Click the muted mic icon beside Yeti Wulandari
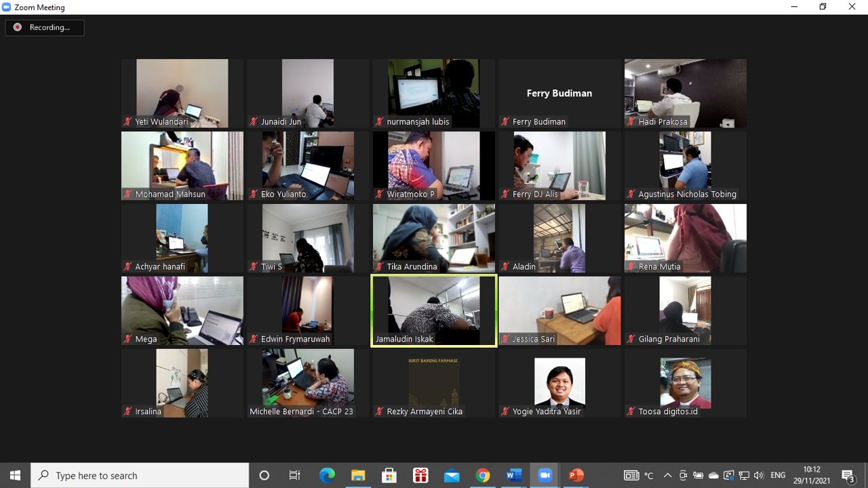Screen dimensions: 868x488 (127, 122)
